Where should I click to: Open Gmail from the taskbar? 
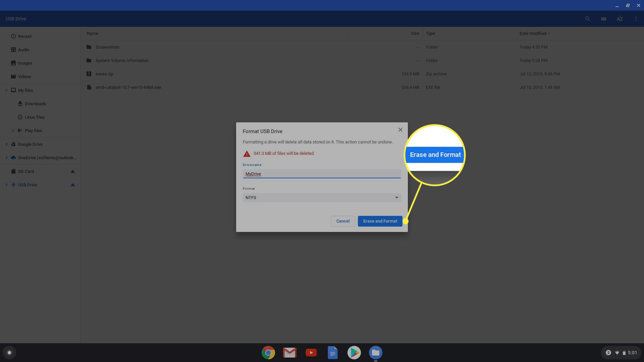tap(290, 352)
